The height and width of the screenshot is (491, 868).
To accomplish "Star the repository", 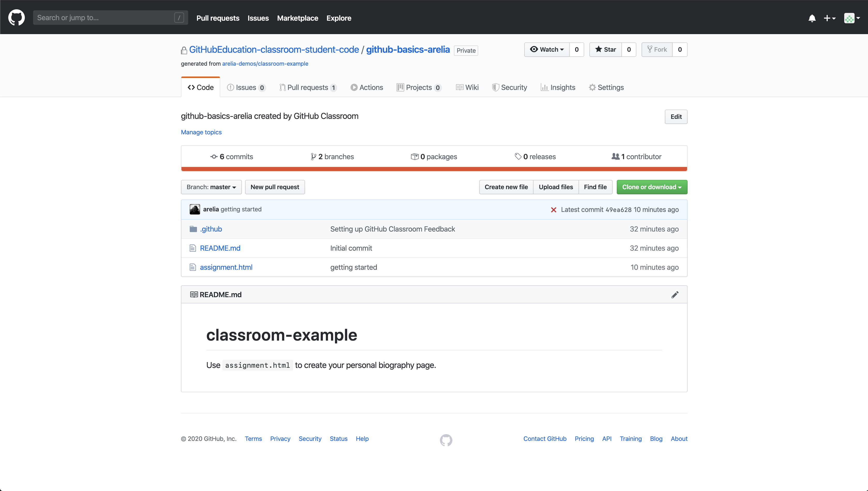I will point(606,49).
